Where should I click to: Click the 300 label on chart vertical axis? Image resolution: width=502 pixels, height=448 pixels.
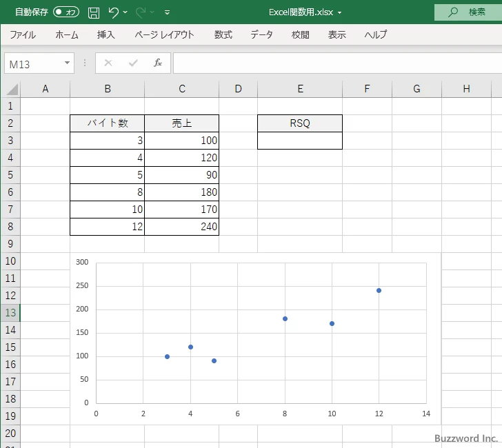tap(82, 262)
